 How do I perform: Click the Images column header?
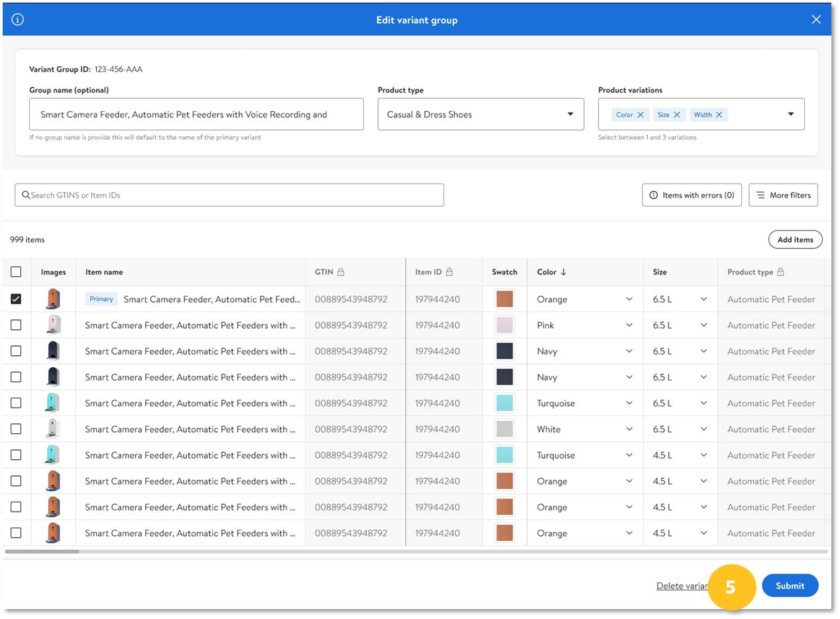click(x=53, y=272)
